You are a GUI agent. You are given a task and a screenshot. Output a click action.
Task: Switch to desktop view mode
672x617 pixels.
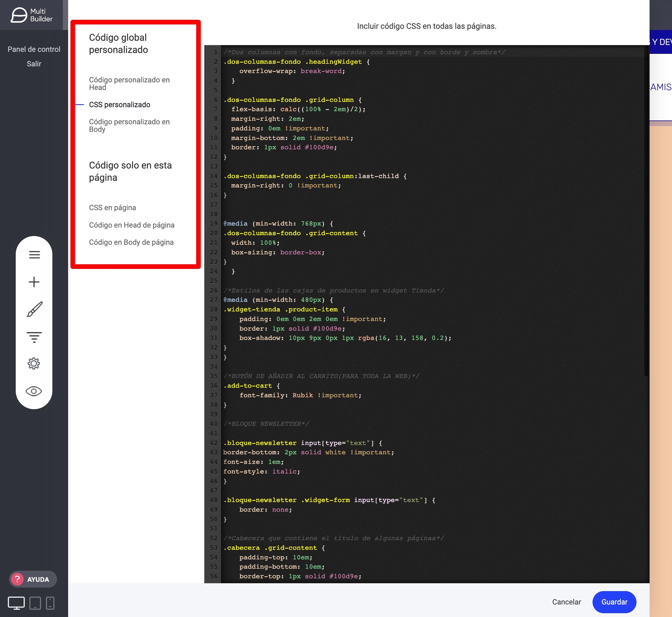tap(16, 603)
